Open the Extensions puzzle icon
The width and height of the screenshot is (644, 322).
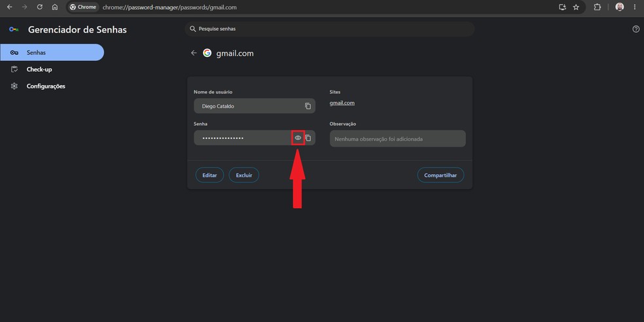click(597, 7)
